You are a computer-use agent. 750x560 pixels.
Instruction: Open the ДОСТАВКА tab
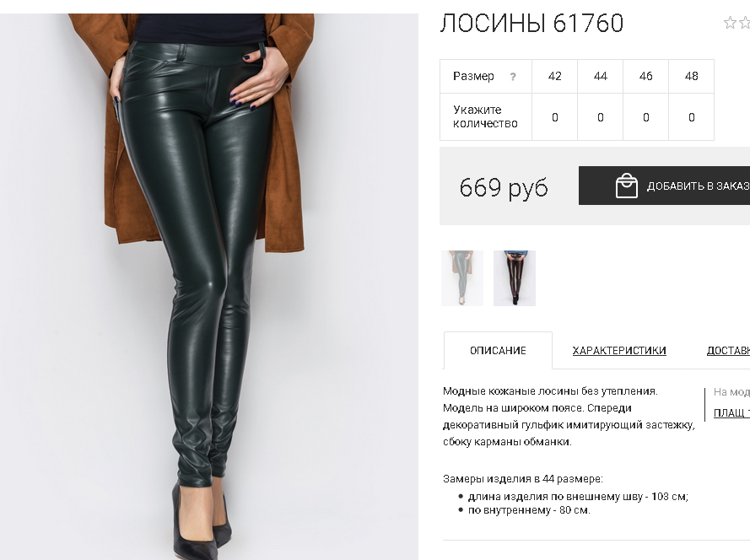coord(728,351)
